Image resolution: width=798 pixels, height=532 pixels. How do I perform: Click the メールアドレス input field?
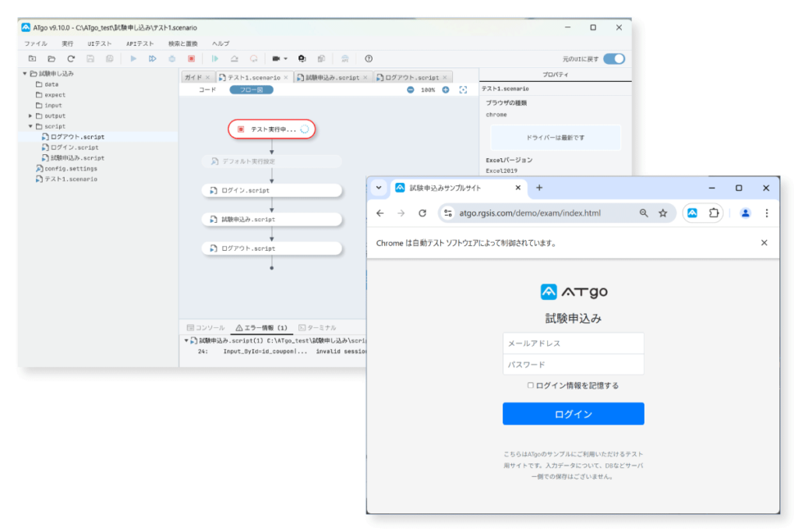[x=573, y=344]
